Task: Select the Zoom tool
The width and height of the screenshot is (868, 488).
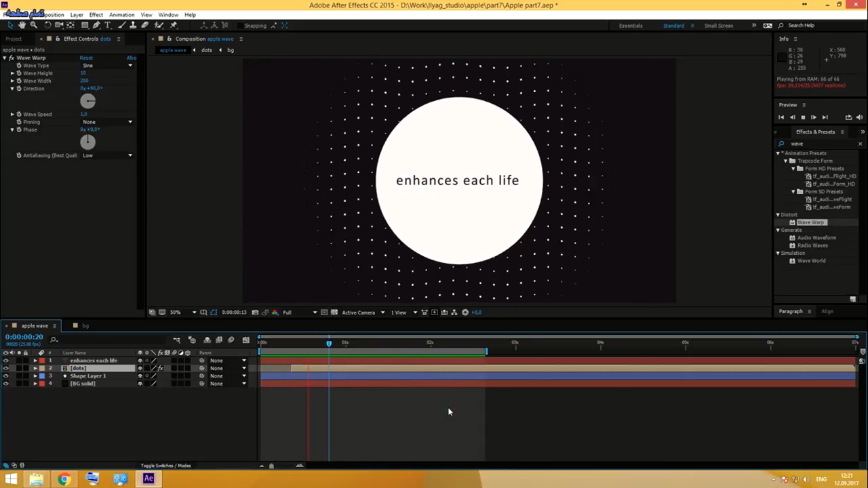Action: (x=33, y=25)
